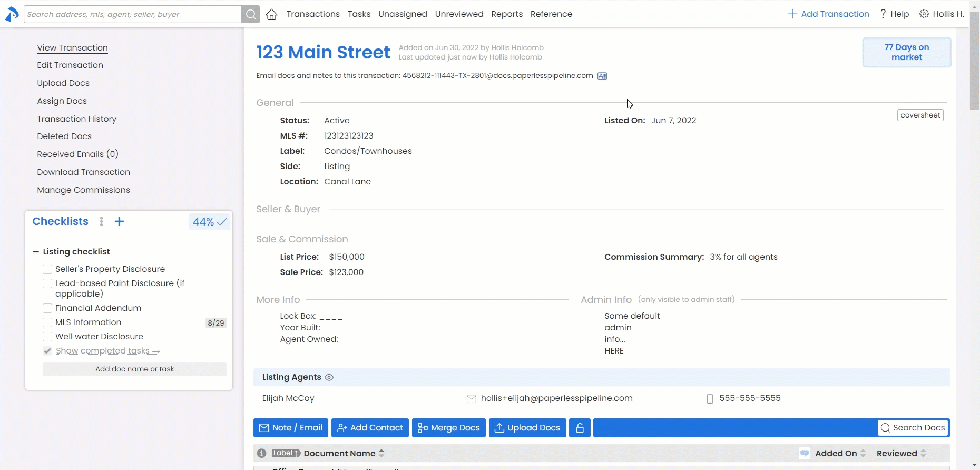This screenshot has width=980, height=470.
Task: Click the 44% checklist progress indicator
Action: coord(210,222)
